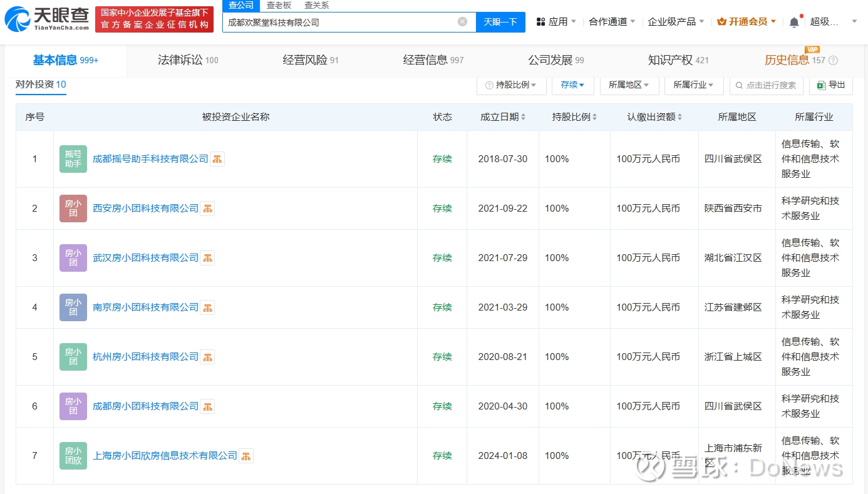868x494 pixels.
Task: Click equity structure icon beside 上海房小团欣房信息技术有限公司
Action: (246, 456)
